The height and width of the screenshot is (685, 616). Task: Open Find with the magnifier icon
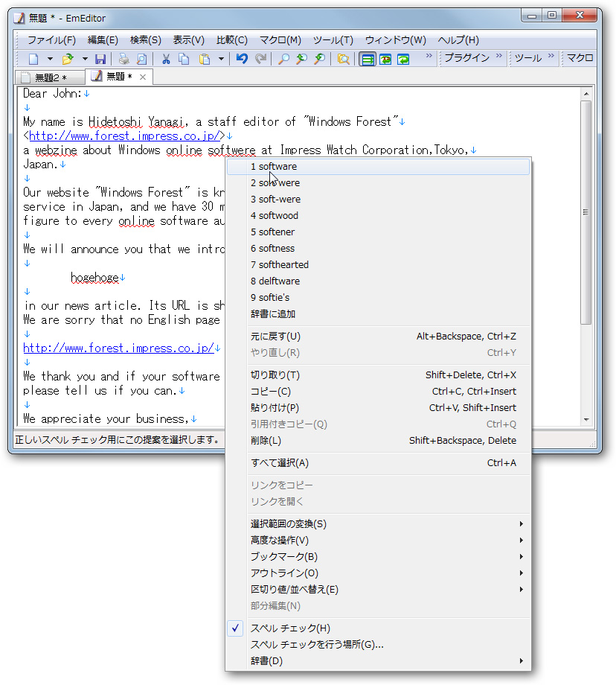[283, 59]
